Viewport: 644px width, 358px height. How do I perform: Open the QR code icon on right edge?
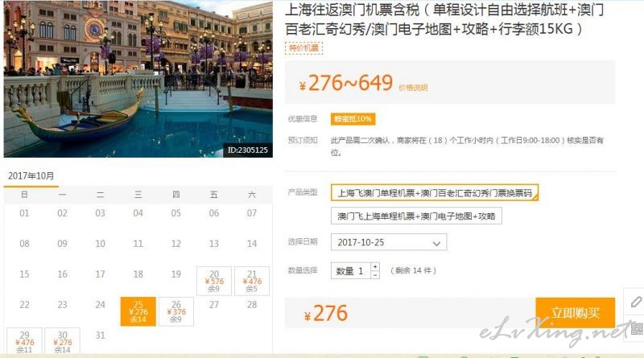637,328
